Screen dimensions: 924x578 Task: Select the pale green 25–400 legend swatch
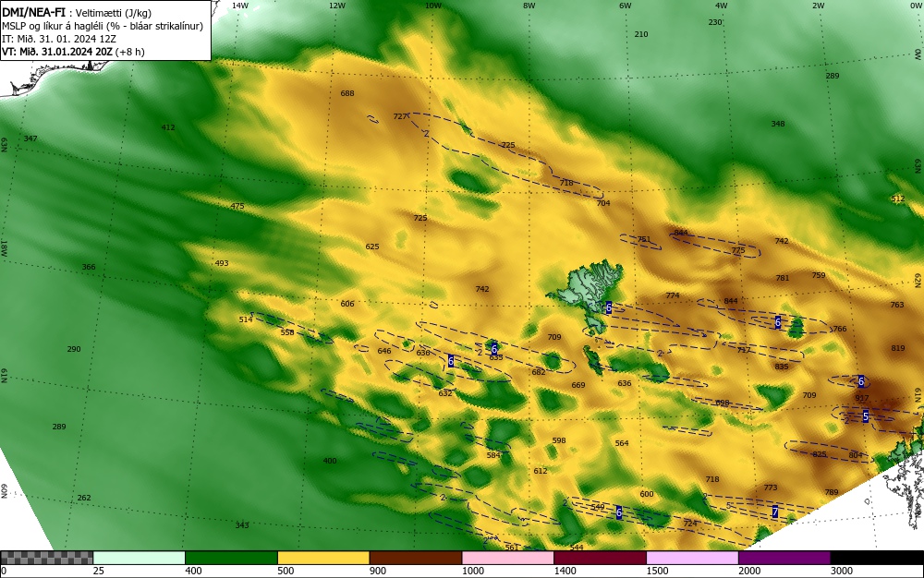click(x=140, y=558)
